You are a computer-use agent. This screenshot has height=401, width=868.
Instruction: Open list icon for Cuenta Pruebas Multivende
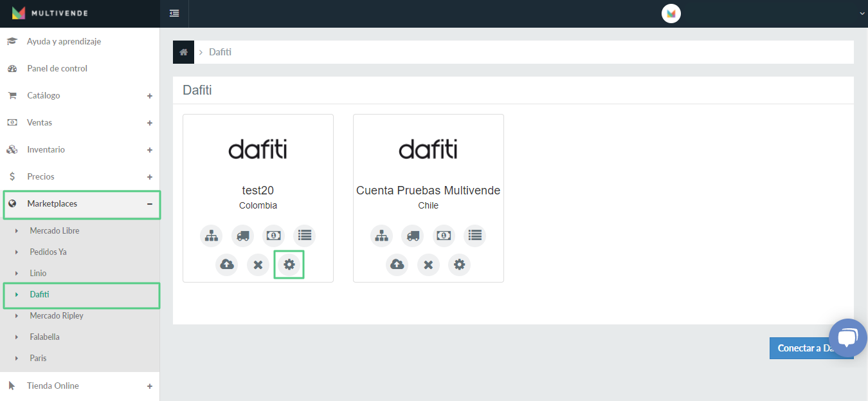pyautogui.click(x=475, y=236)
